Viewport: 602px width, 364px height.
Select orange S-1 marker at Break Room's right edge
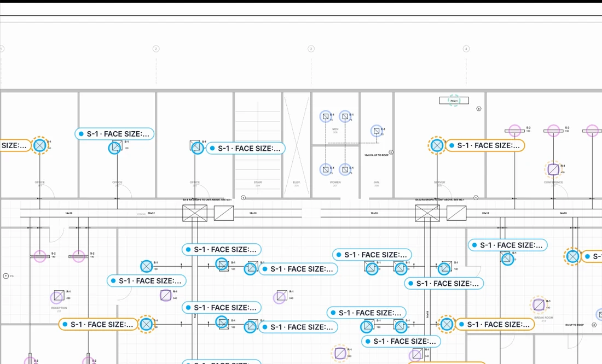coord(573,256)
